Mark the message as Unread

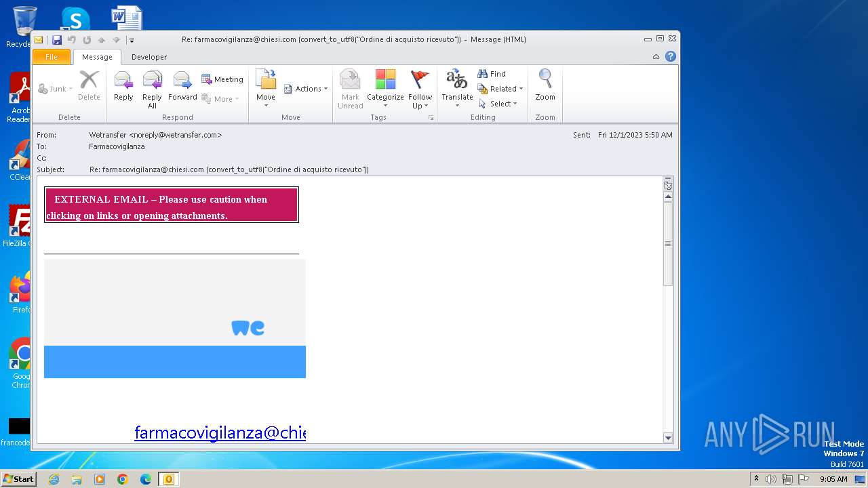351,89
